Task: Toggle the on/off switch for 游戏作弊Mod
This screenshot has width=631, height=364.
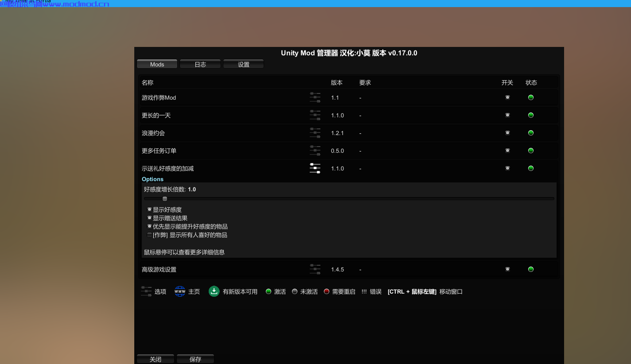Action: point(507,97)
